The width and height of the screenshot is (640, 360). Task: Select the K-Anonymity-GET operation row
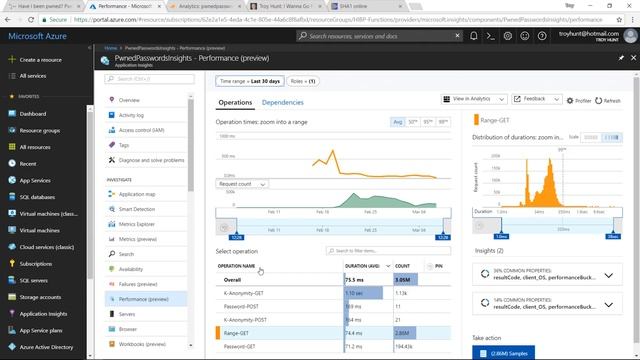pos(333,293)
